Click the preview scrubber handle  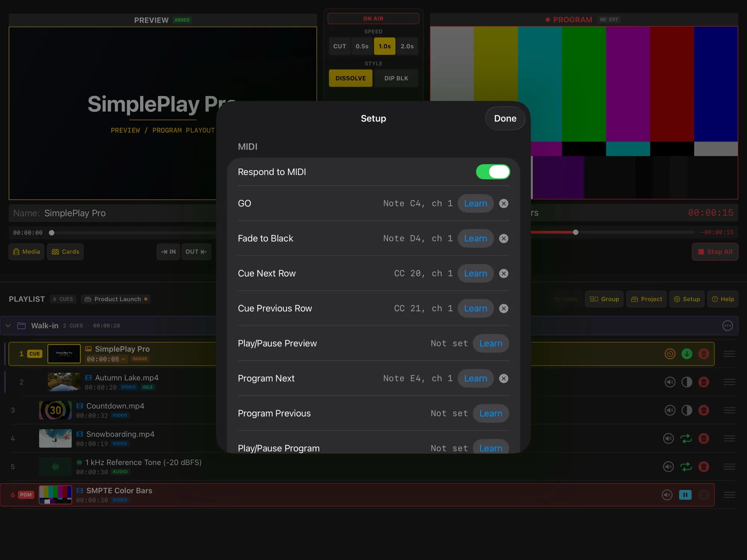52,233
